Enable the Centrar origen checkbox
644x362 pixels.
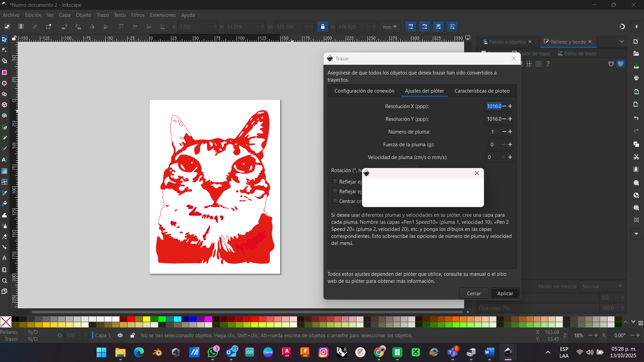point(335,201)
